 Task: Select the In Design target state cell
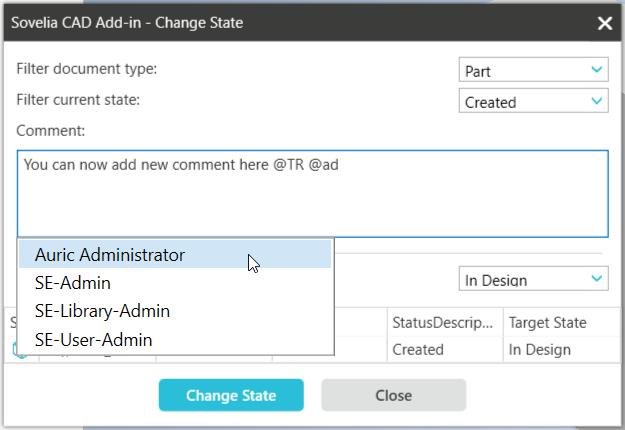[x=562, y=349]
